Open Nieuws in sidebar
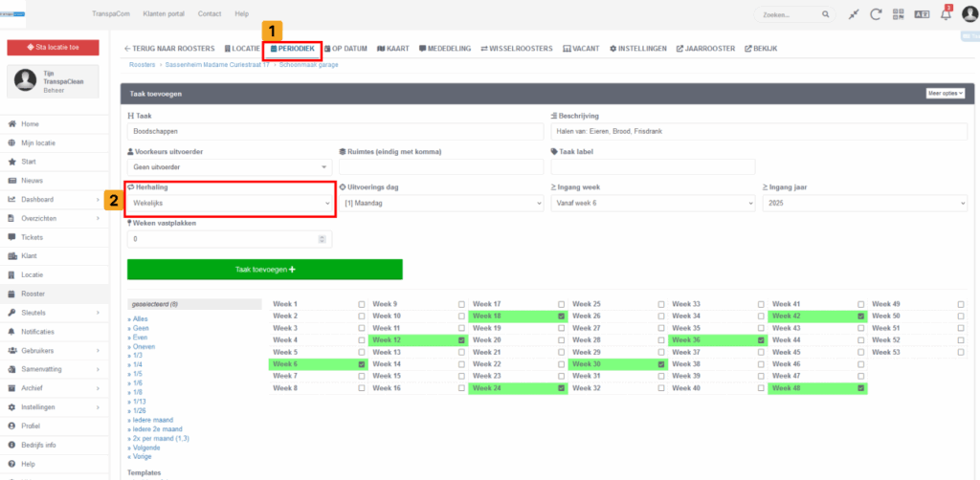 coord(32,181)
